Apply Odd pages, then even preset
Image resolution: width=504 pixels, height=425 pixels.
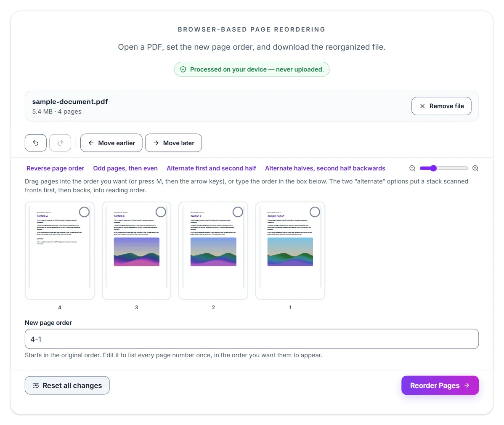[x=125, y=168]
